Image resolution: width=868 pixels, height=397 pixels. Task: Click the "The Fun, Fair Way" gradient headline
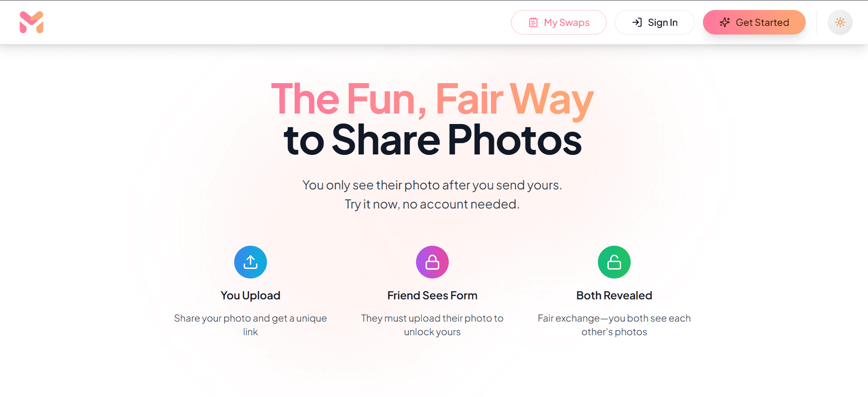(x=432, y=99)
